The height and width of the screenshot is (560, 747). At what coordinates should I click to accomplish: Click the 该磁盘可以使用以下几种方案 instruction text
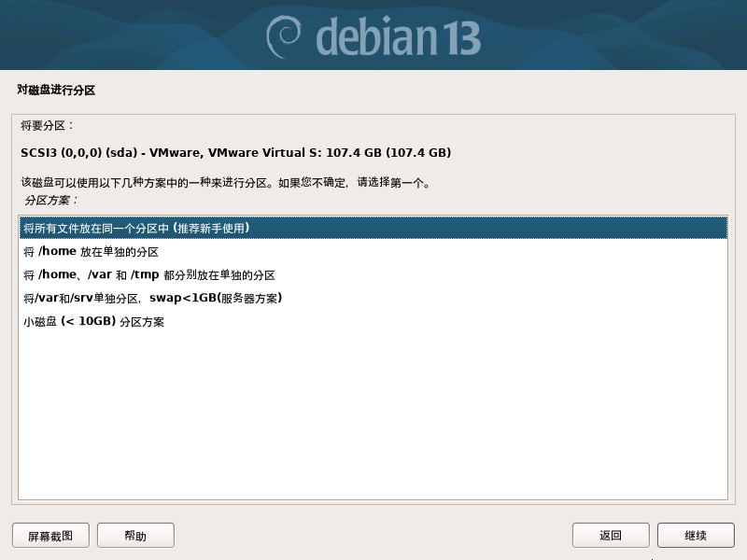coord(226,182)
